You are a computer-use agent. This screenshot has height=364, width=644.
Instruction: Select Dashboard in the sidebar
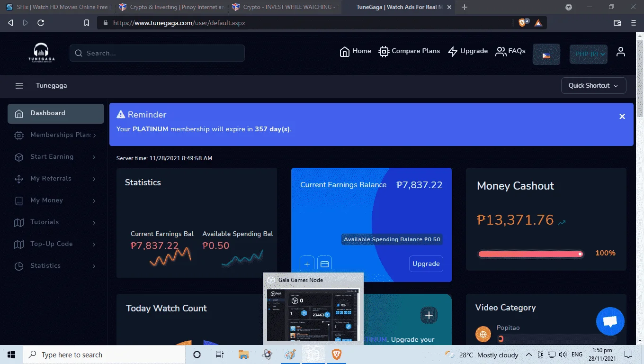[56, 113]
